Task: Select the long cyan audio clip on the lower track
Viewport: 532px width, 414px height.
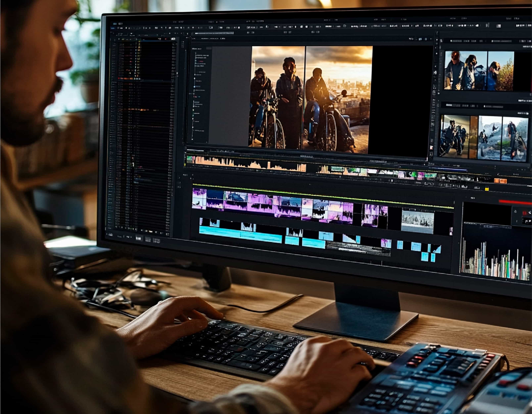Action: click(240, 234)
